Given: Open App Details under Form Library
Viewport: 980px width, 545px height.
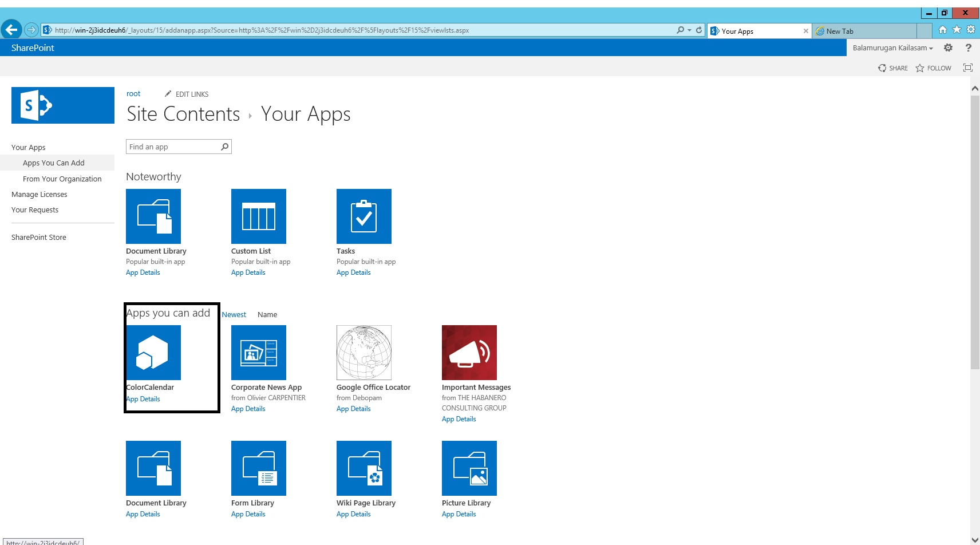Looking at the screenshot, I should click(248, 514).
